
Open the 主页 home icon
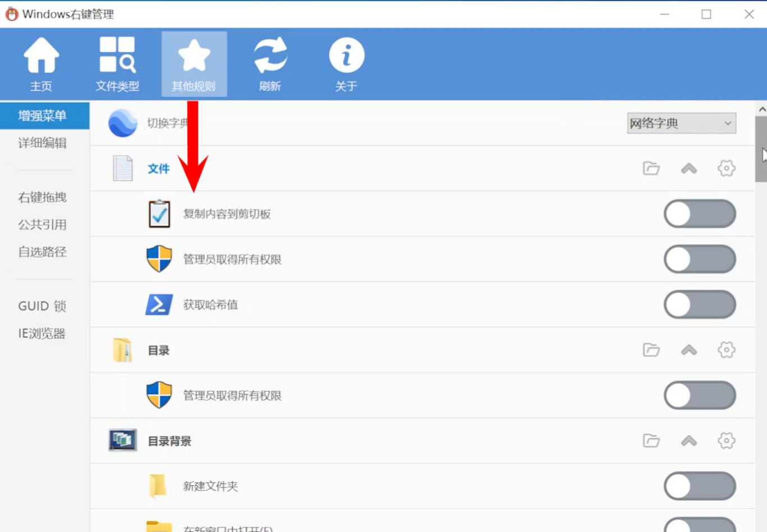(41, 64)
